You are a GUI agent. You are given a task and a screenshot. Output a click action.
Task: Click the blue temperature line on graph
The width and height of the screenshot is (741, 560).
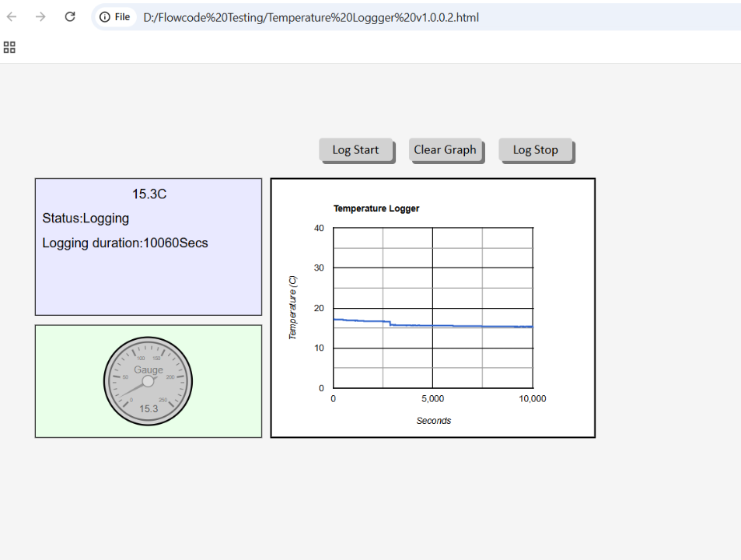click(467, 326)
